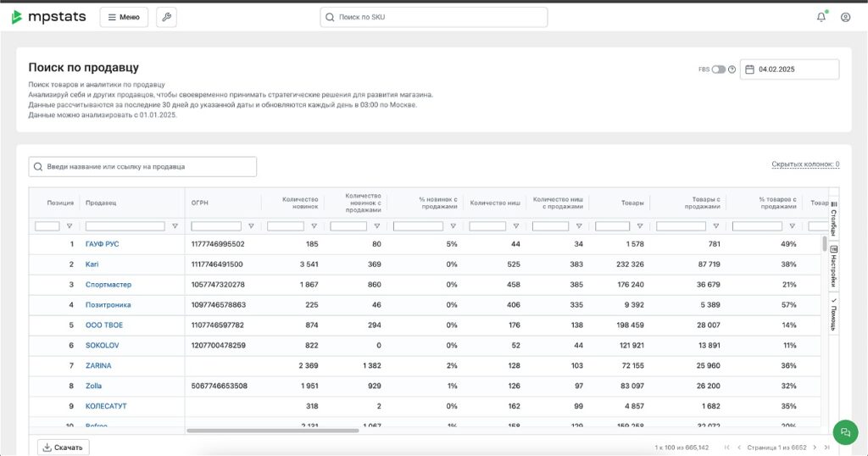Open the green chat support button
Viewport: 868px width, 456px height.
point(844,431)
